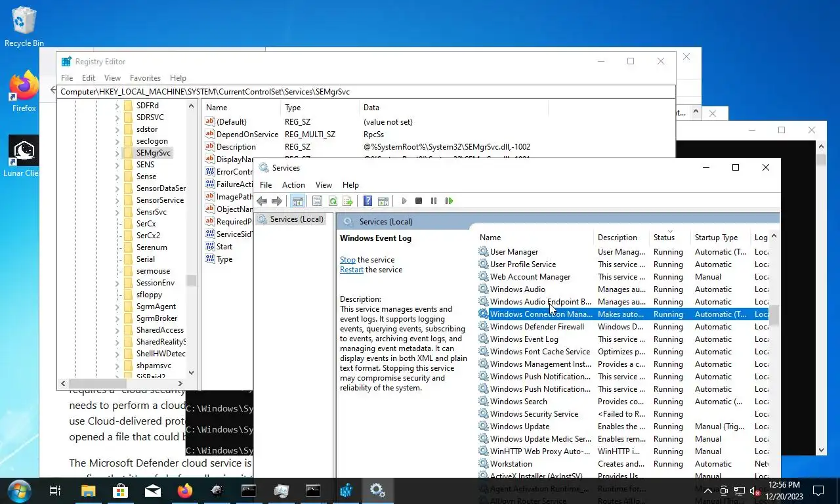Open the Edit menu in Registry Editor
Viewport: 840px width, 504px height.
point(89,77)
